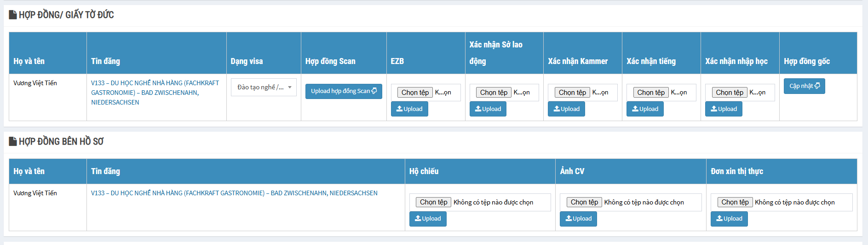
Task: Choose file for Hộ chiếu
Action: pyautogui.click(x=433, y=202)
